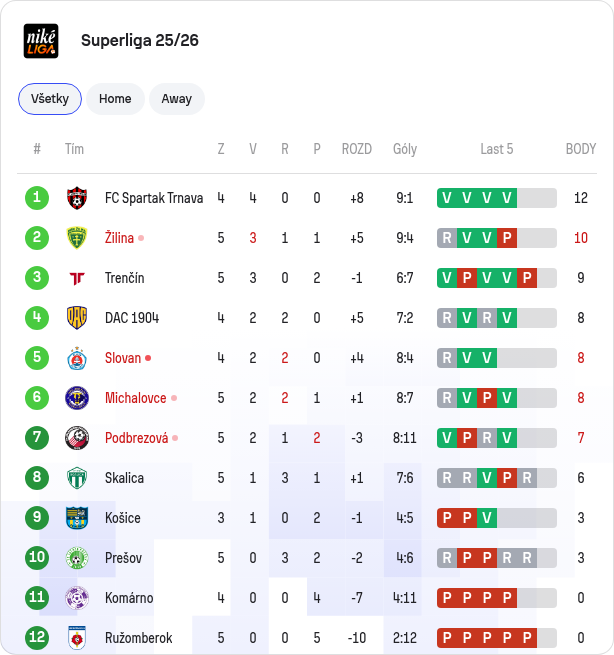
Task: Open FC Spartak Trnava team crest
Action: pyautogui.click(x=77, y=198)
